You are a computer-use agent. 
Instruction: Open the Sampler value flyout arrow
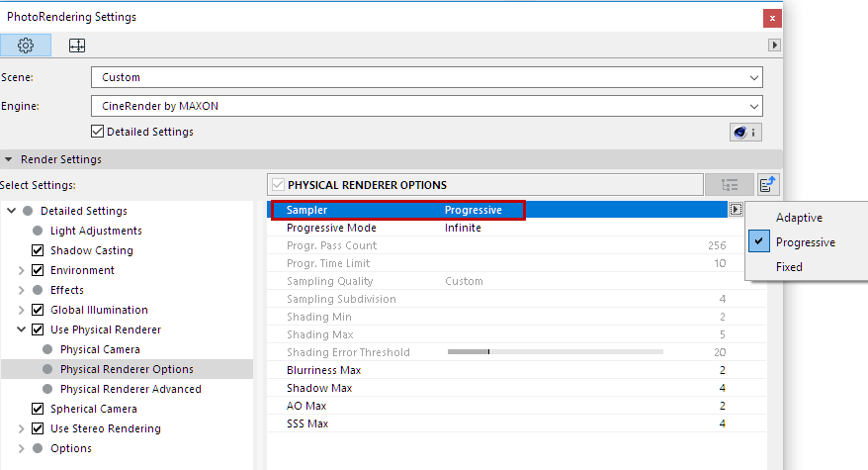[x=736, y=210]
